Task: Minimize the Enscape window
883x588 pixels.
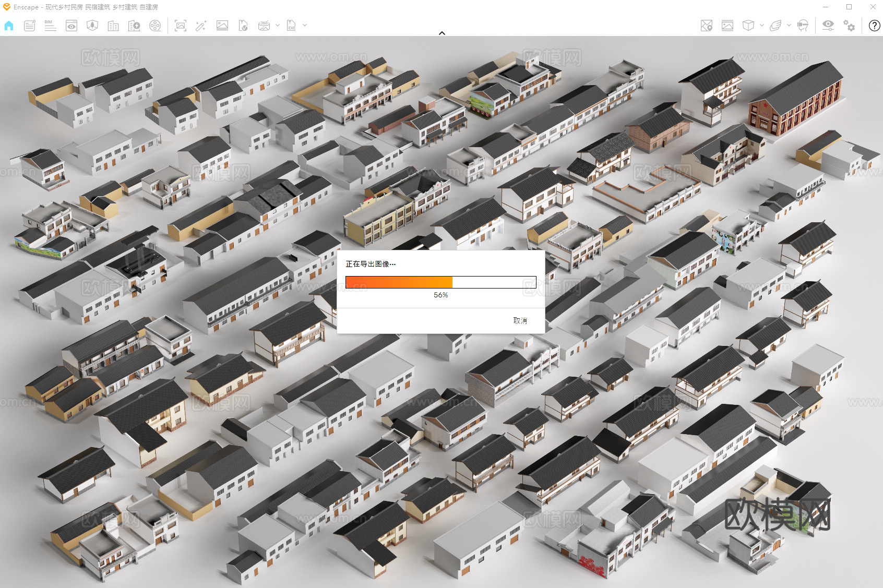Action: click(x=826, y=7)
